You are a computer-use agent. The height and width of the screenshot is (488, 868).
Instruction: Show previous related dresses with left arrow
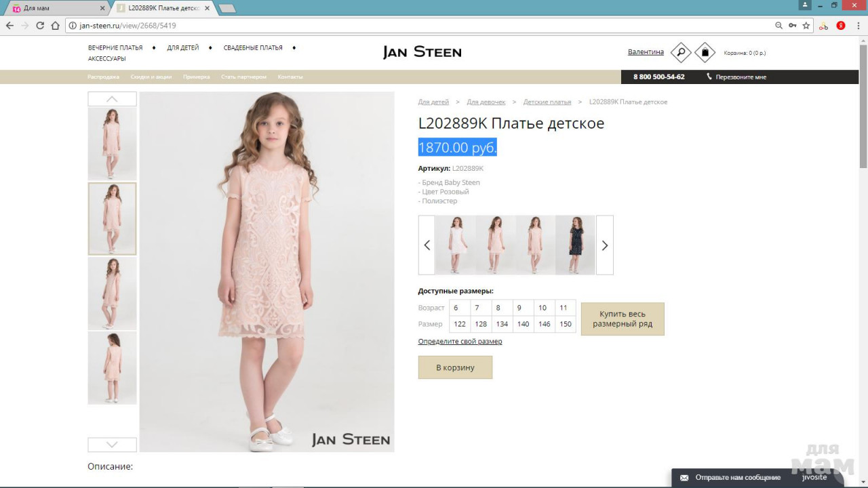point(427,245)
